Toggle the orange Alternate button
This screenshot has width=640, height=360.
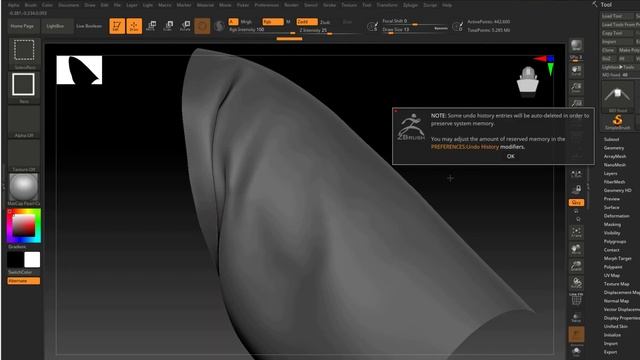pos(24,281)
